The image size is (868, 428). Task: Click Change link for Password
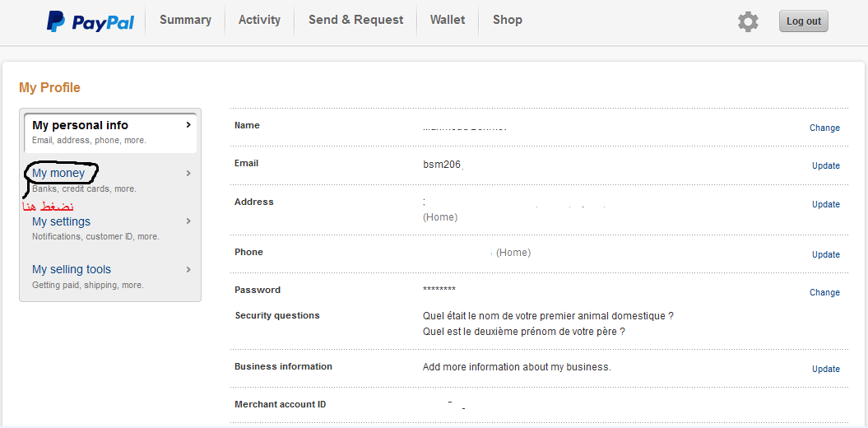pyautogui.click(x=824, y=292)
